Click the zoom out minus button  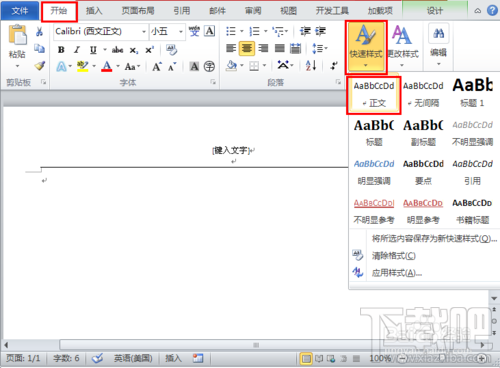tap(403, 359)
